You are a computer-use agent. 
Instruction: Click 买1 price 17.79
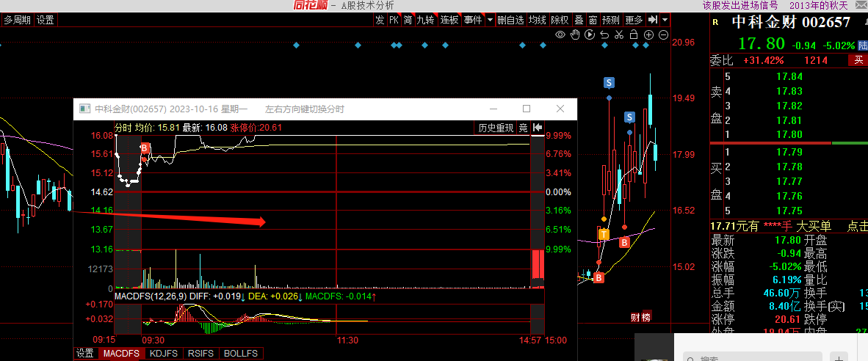[789, 152]
